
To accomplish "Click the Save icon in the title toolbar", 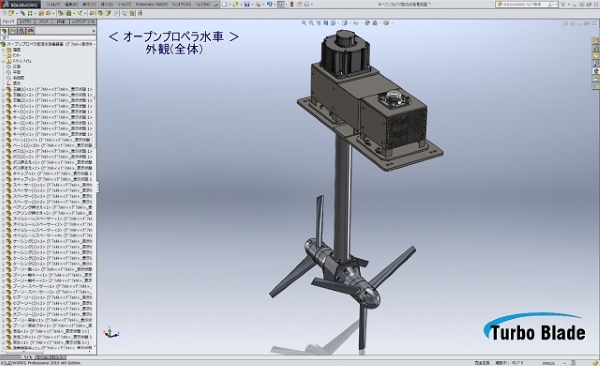I will tap(247, 4).
